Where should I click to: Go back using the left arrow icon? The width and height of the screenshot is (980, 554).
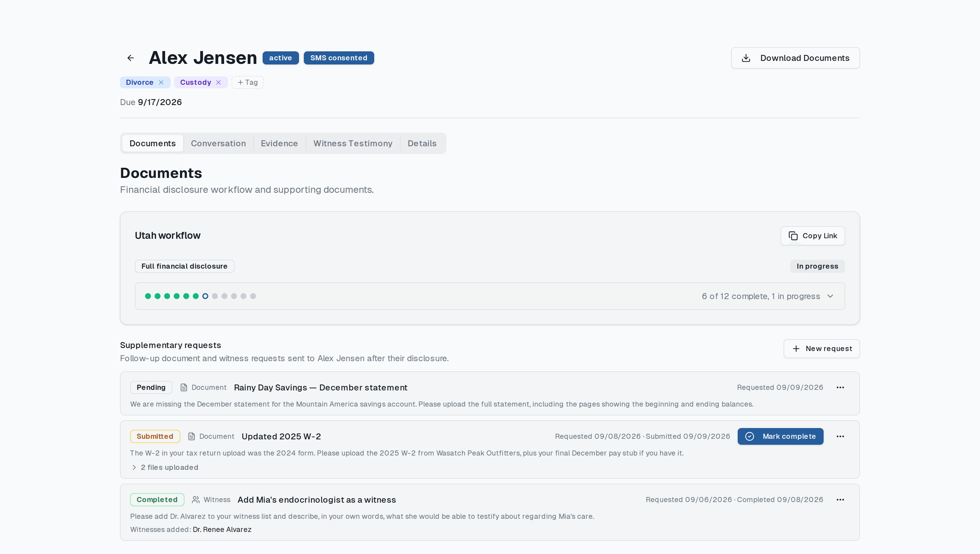coord(130,58)
